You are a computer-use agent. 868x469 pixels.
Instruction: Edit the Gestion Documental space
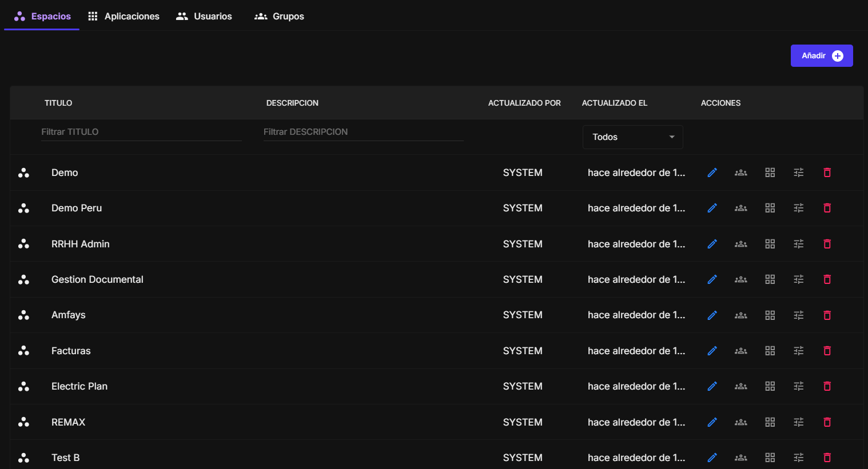pyautogui.click(x=712, y=279)
